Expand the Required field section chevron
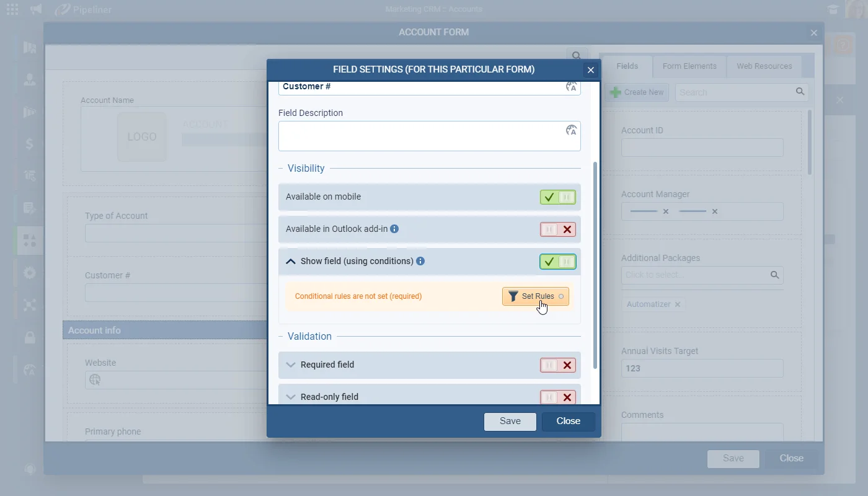The width and height of the screenshot is (868, 496). pos(290,365)
